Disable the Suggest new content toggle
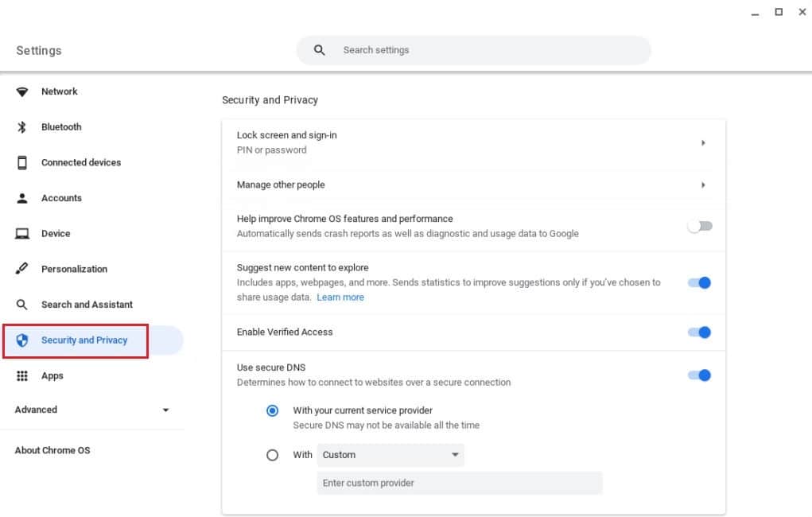Image resolution: width=812 pixels, height=517 pixels. tap(699, 282)
